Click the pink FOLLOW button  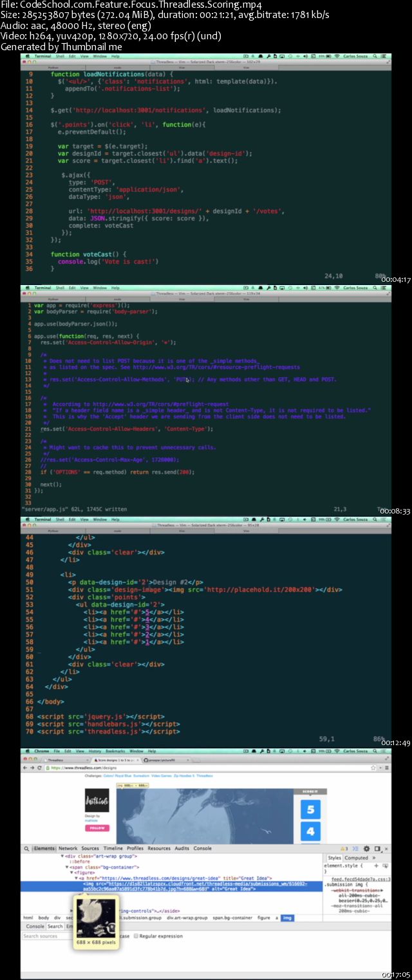(97, 828)
